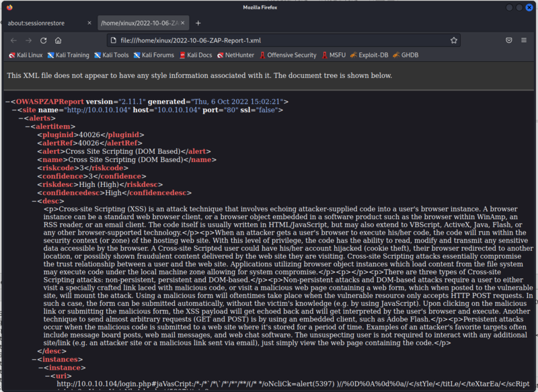
Task: Open a new tab with plus button
Action: (198, 23)
